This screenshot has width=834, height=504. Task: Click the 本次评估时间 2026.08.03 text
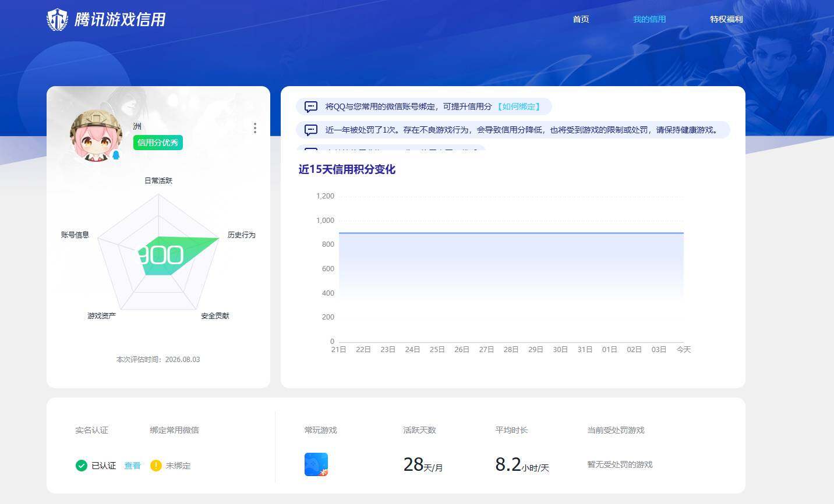158,359
